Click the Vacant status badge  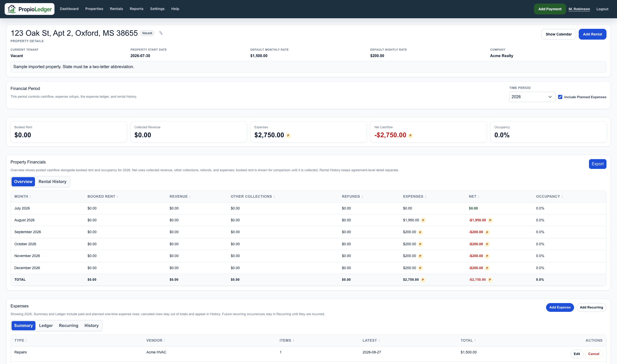click(147, 33)
